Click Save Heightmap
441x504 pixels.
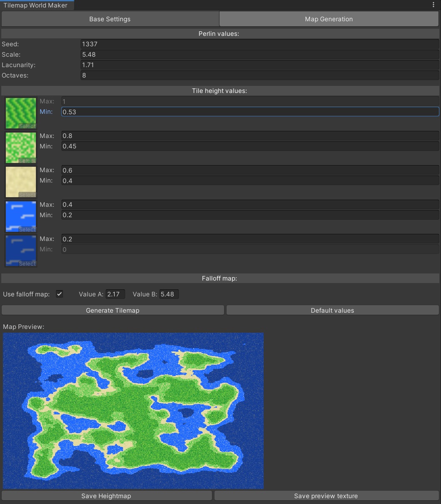click(106, 496)
